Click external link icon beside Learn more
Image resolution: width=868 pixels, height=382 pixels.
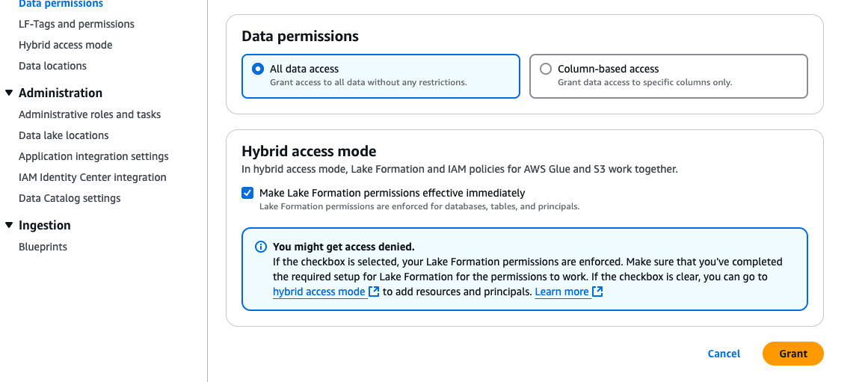point(597,292)
